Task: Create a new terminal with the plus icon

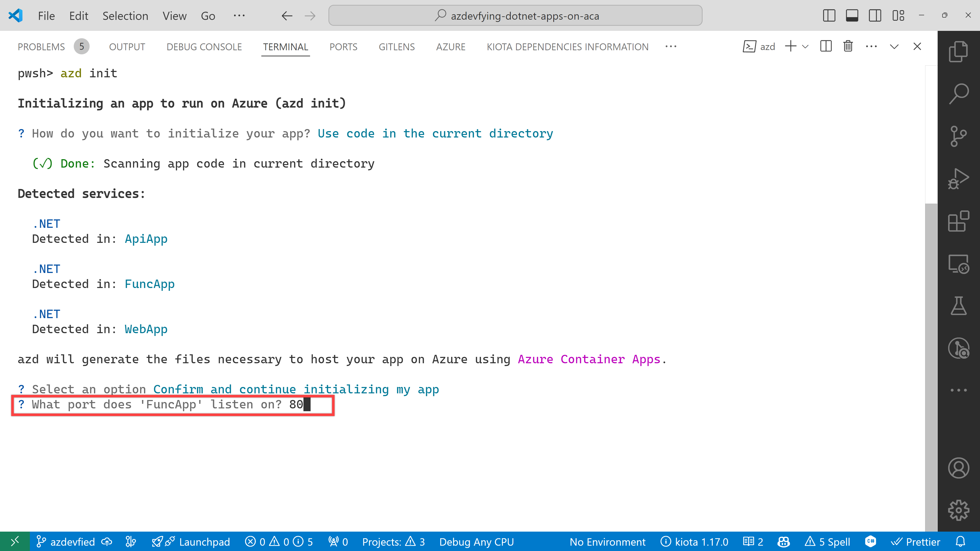Action: [791, 46]
